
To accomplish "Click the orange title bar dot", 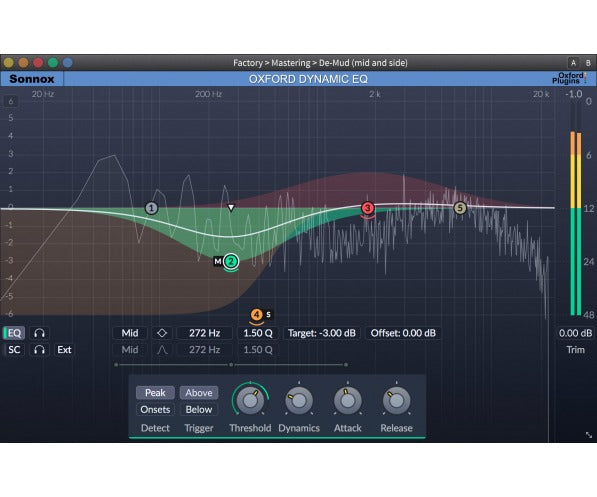I will (23, 63).
